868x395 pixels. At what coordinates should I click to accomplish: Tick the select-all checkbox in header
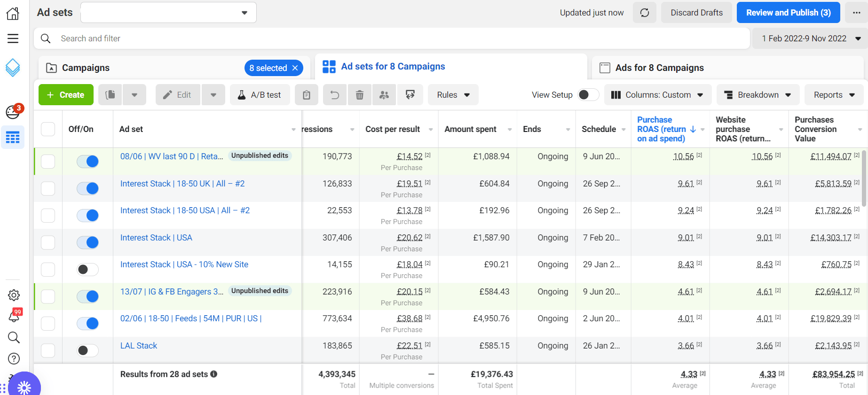(x=48, y=129)
